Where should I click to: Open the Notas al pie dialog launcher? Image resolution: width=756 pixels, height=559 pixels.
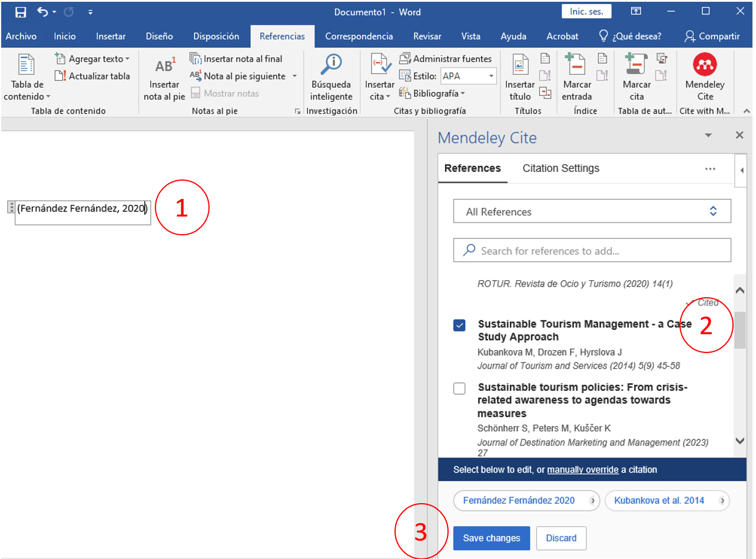point(297,111)
